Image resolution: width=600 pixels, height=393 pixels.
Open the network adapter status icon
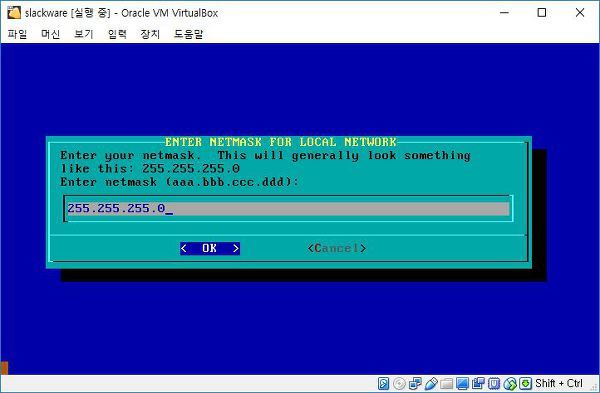click(x=415, y=383)
